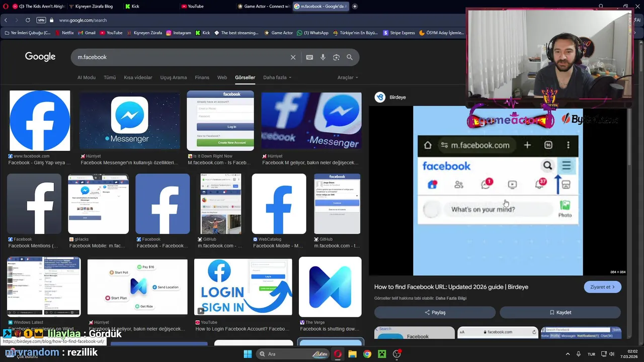Open the OBS Studio taskbar icon
The width and height of the screenshot is (644, 362).
397,354
